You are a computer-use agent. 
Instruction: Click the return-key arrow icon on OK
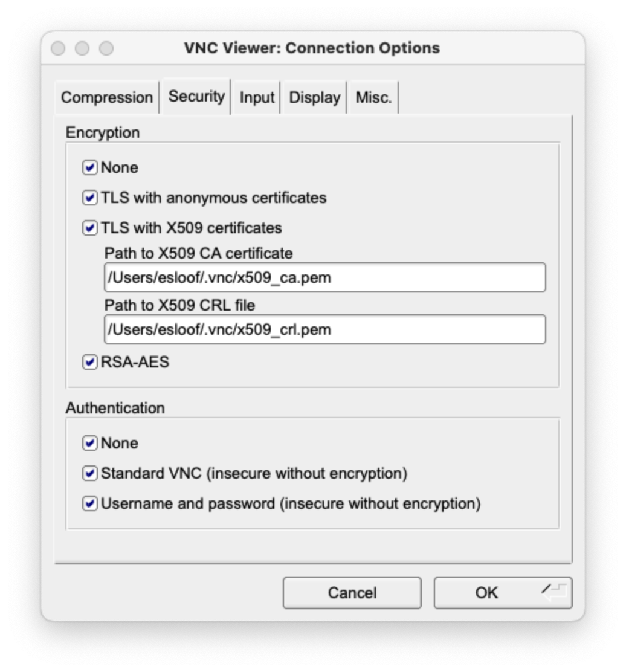[x=555, y=592]
